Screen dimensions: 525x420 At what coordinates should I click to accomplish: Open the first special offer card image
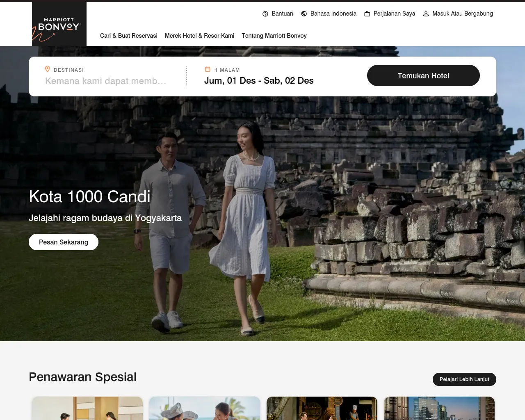[x=87, y=409]
